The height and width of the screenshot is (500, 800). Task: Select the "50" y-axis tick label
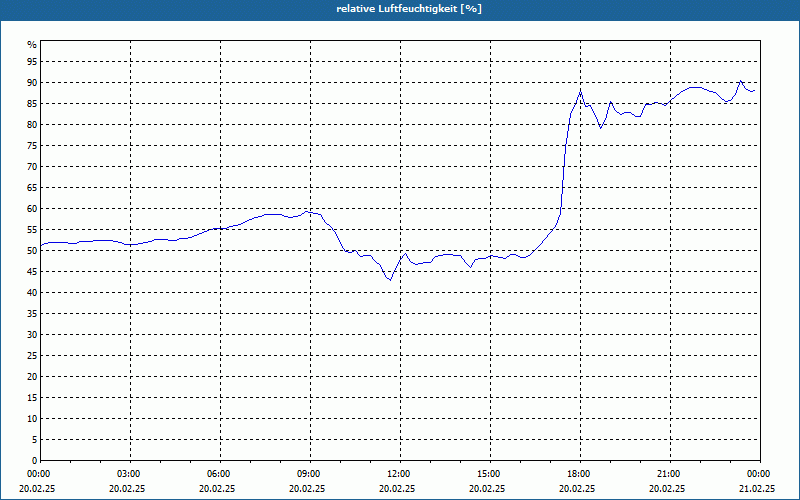(x=32, y=251)
